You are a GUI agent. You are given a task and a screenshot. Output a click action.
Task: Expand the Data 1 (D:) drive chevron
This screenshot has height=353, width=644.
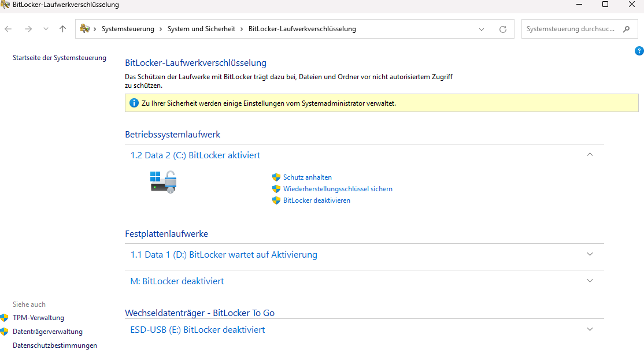[x=590, y=254]
